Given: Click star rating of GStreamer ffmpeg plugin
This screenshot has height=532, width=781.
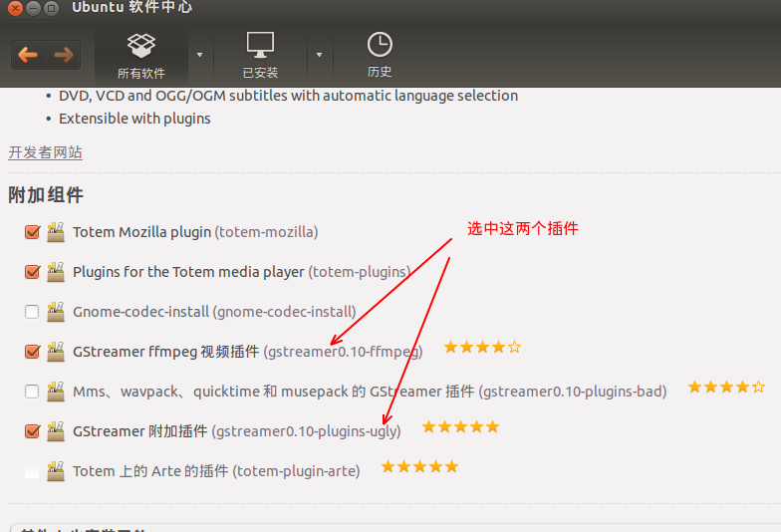Looking at the screenshot, I should (x=482, y=348).
